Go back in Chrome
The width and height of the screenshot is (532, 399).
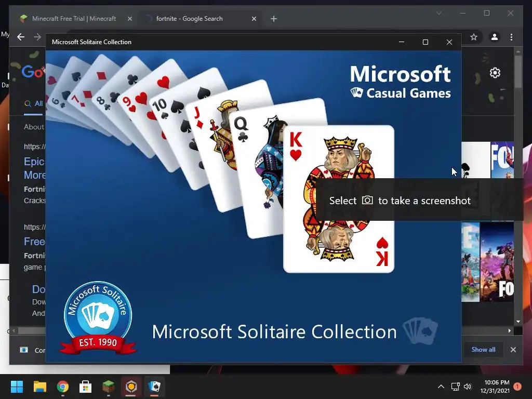(21, 37)
